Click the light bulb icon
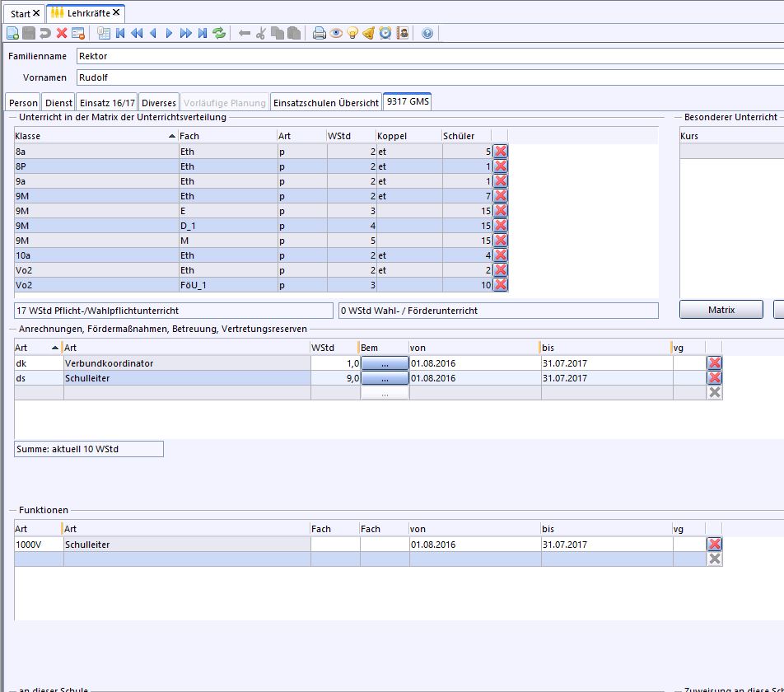The image size is (784, 692). tap(352, 34)
